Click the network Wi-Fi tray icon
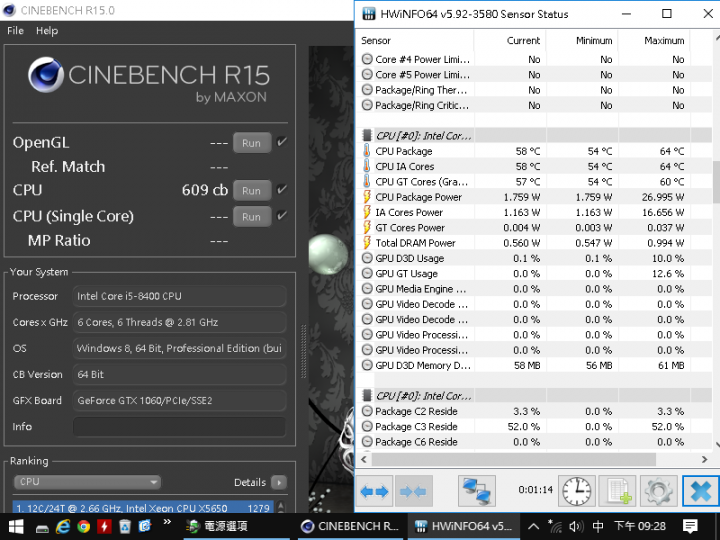This screenshot has width=720, height=540. click(555, 526)
